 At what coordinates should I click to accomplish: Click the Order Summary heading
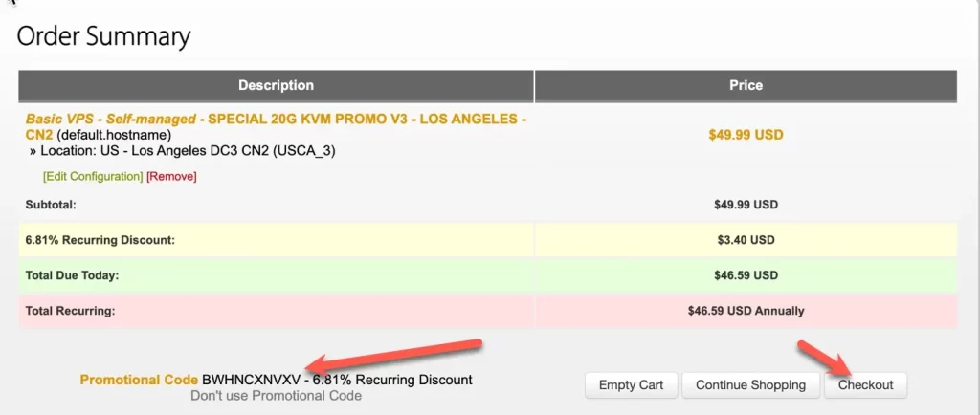[103, 37]
